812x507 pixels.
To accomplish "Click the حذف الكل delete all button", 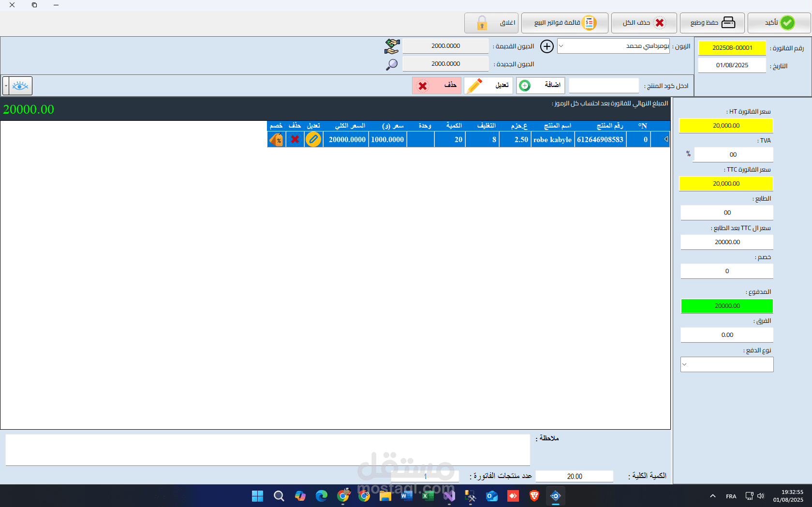I will point(643,23).
